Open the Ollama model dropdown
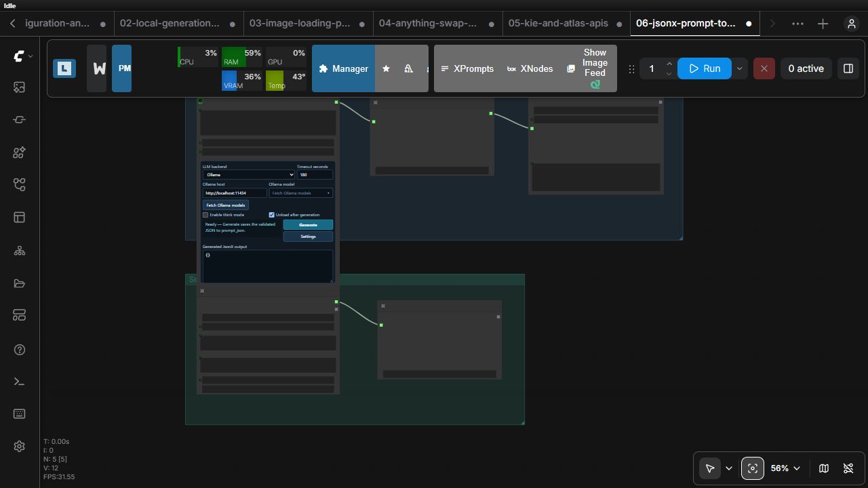868x488 pixels. coord(301,193)
